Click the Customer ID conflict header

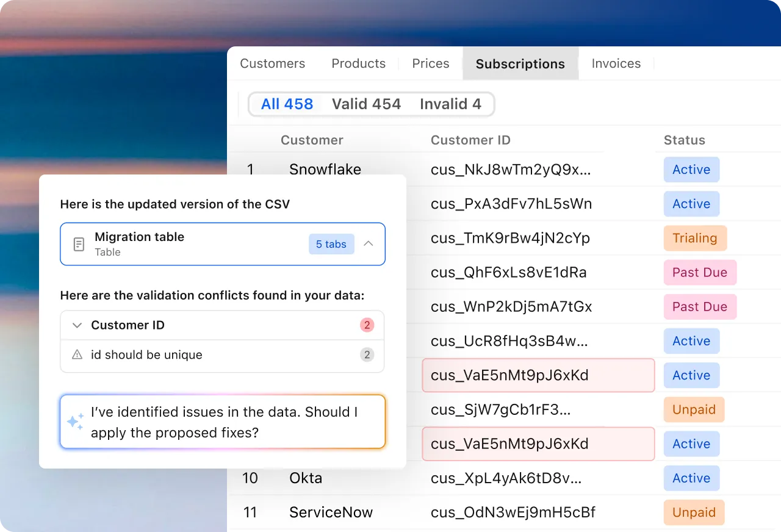pyautogui.click(x=223, y=325)
